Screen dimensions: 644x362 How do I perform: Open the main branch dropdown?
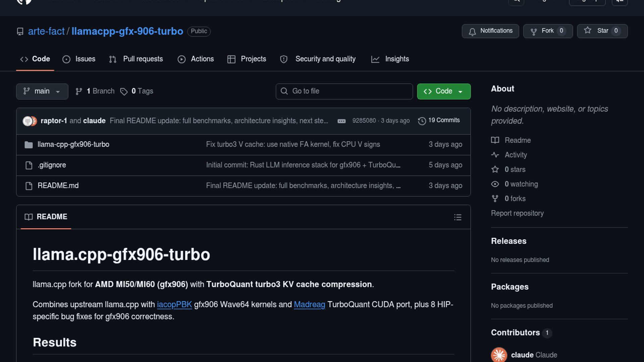click(x=42, y=91)
